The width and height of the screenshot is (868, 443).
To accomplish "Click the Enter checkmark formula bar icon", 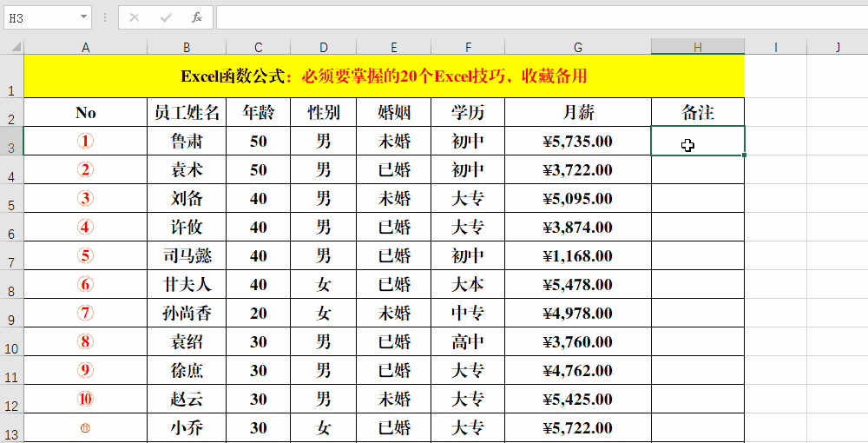I will coord(166,17).
